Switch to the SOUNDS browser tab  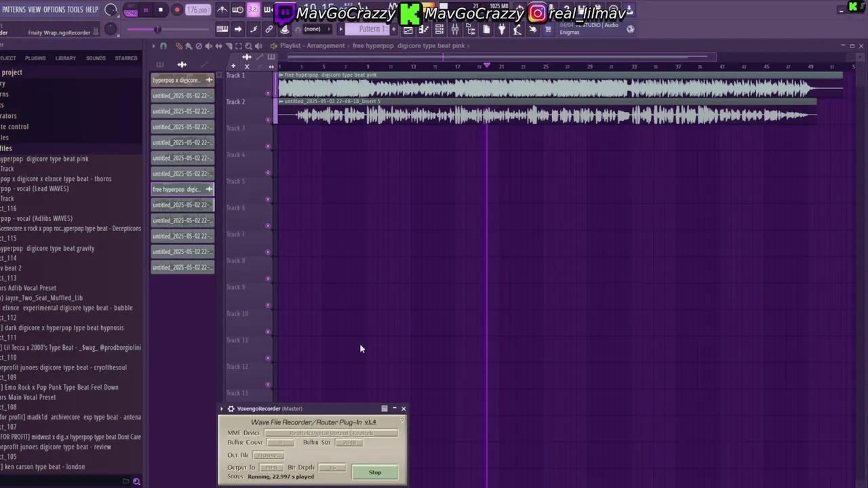[x=96, y=58]
